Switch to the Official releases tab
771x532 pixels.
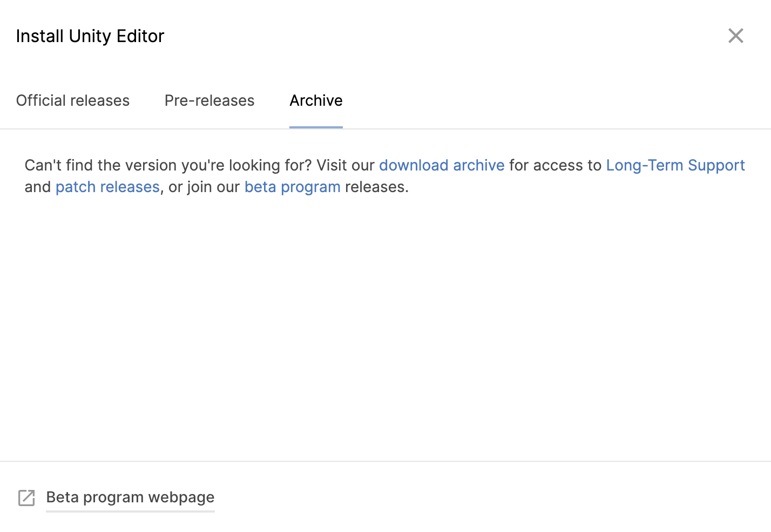tap(73, 101)
